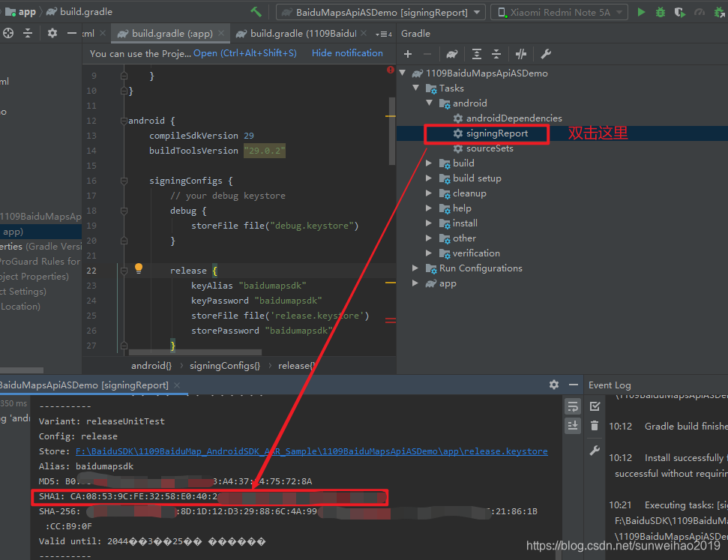Click Open (Ctrl+Alt+Shift+S) link
This screenshot has width=728, height=560.
pos(244,53)
